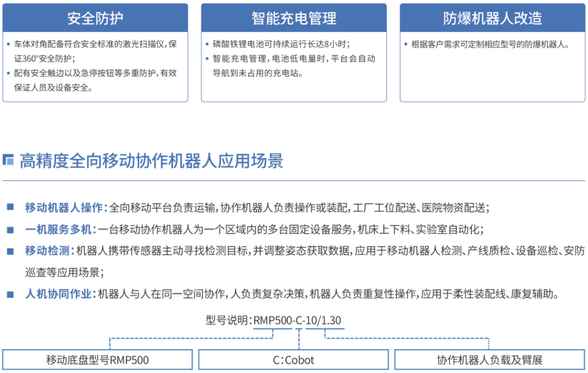This screenshot has width=588, height=373.
Task: Toggle the 防爆机器人改造 panel
Action: click(x=492, y=17)
